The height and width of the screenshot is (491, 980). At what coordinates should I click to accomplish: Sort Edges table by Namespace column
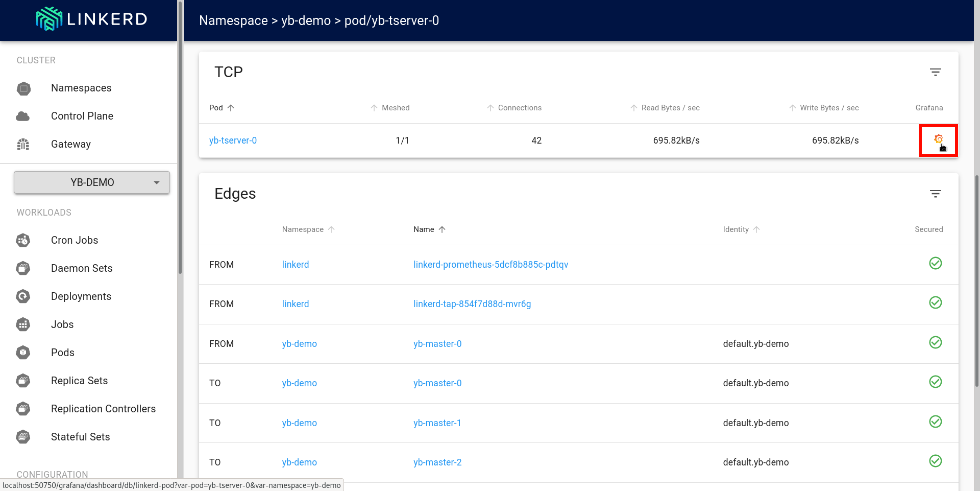(x=308, y=229)
